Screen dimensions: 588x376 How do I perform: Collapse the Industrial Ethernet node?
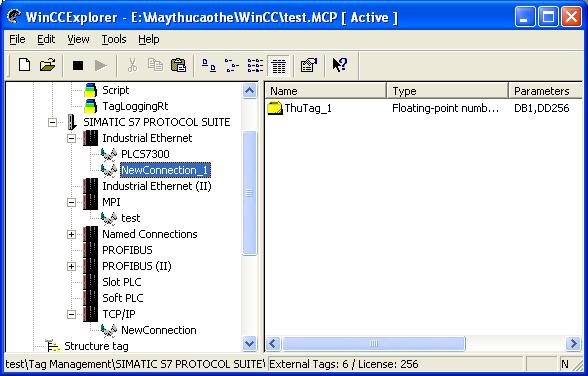(x=71, y=138)
